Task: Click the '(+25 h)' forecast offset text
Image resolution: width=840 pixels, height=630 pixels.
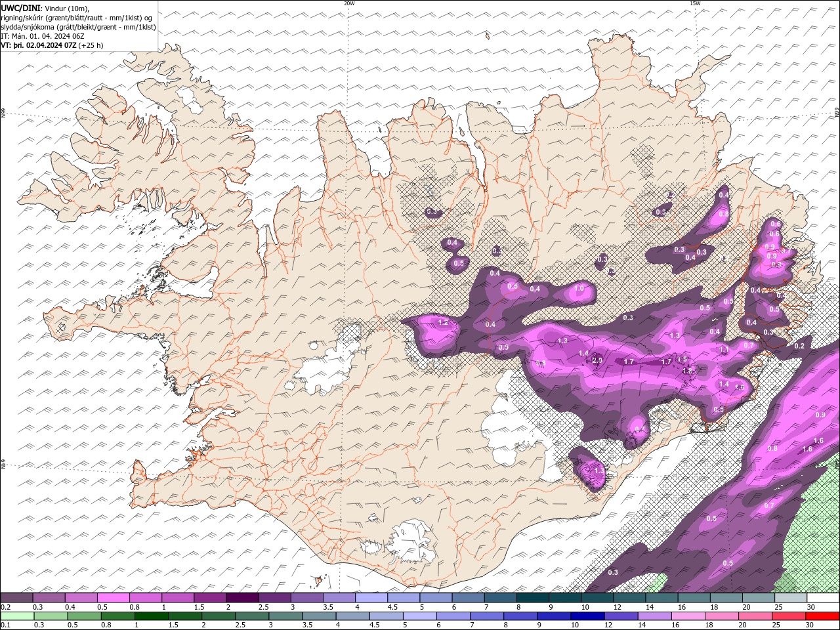Action: [91, 45]
